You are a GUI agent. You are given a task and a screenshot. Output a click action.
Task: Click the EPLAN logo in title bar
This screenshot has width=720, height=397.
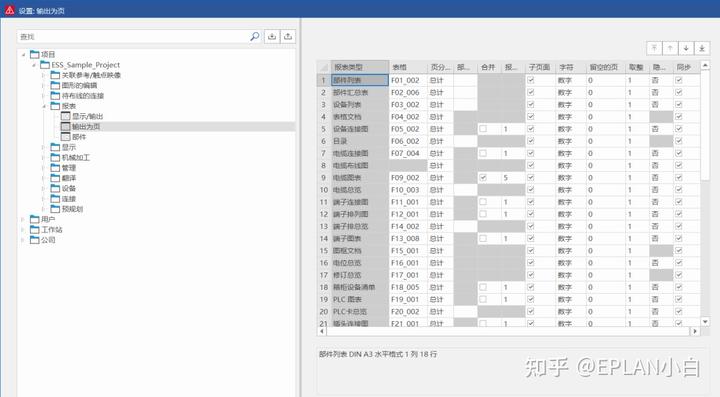10,10
